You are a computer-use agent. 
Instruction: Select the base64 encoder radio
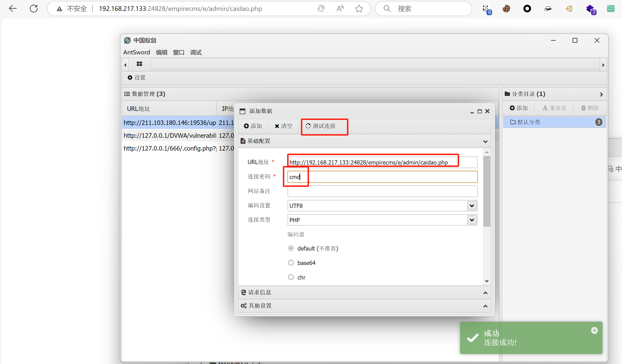coord(291,263)
